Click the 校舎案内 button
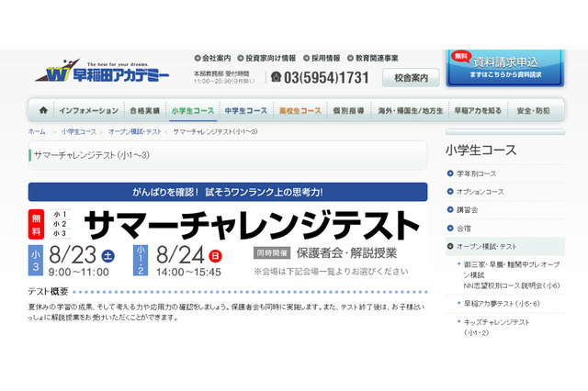This screenshot has height=391, width=588. click(411, 77)
